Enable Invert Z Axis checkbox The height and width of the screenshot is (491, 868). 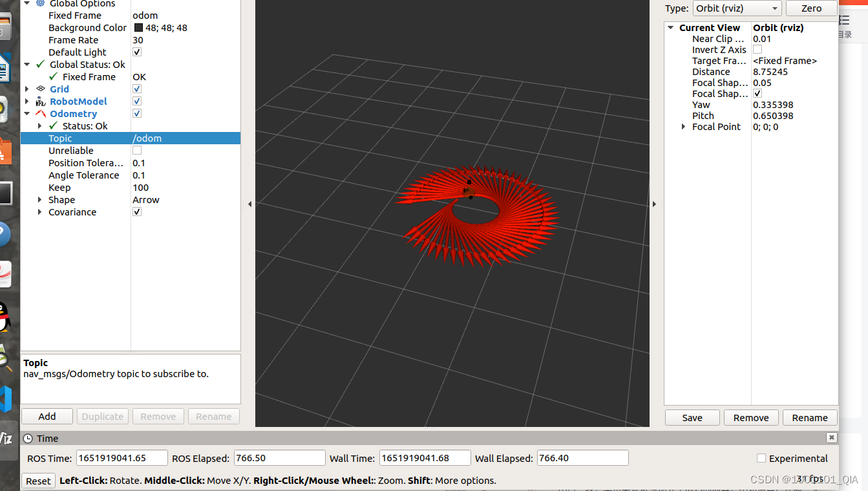[x=757, y=49]
